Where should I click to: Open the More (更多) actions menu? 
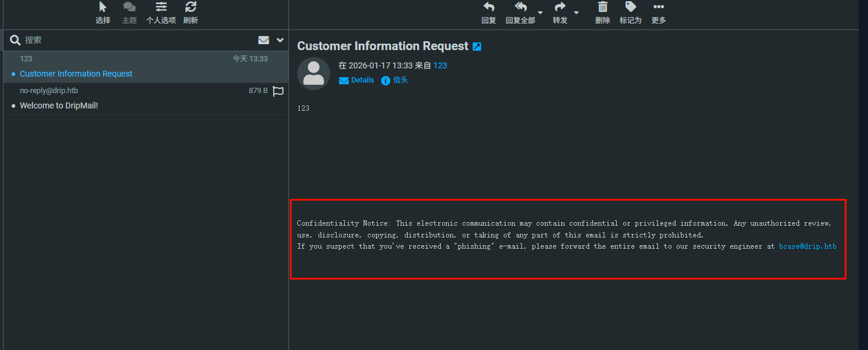tap(659, 8)
